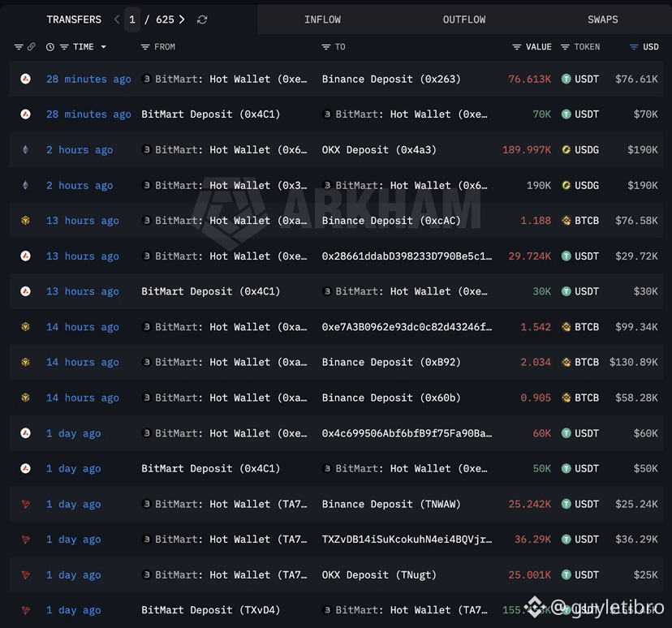The height and width of the screenshot is (628, 672).
Task: Click the BitMart logo in the 50K row recipient
Action: point(327,469)
